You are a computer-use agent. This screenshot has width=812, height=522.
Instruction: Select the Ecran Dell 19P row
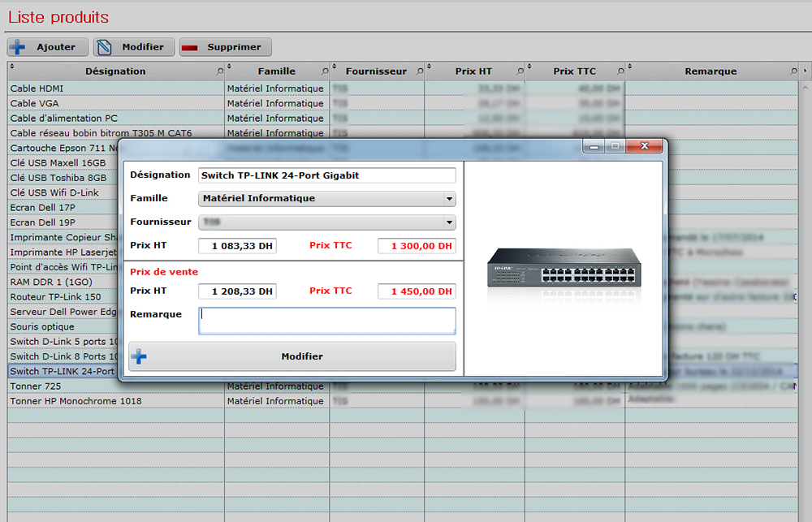(63, 222)
